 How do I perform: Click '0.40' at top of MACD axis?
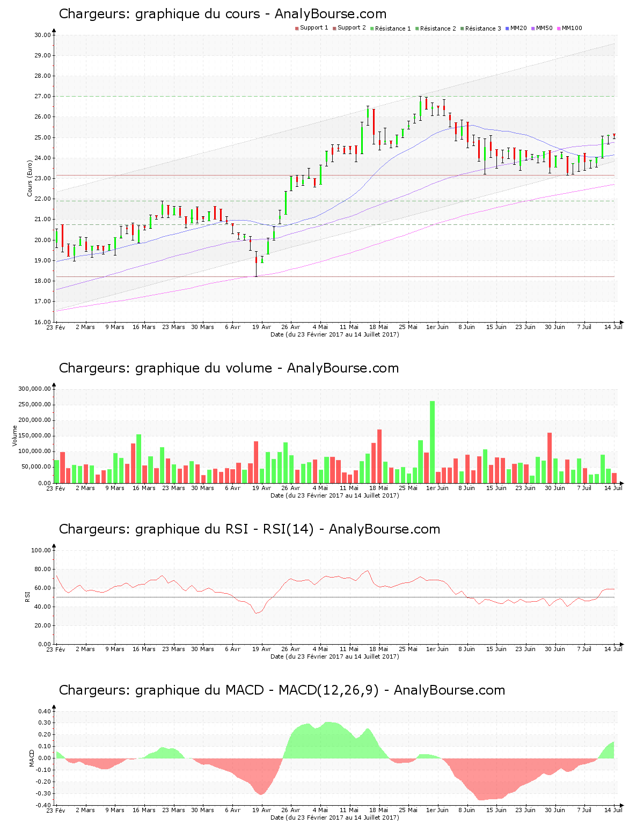[x=45, y=711]
